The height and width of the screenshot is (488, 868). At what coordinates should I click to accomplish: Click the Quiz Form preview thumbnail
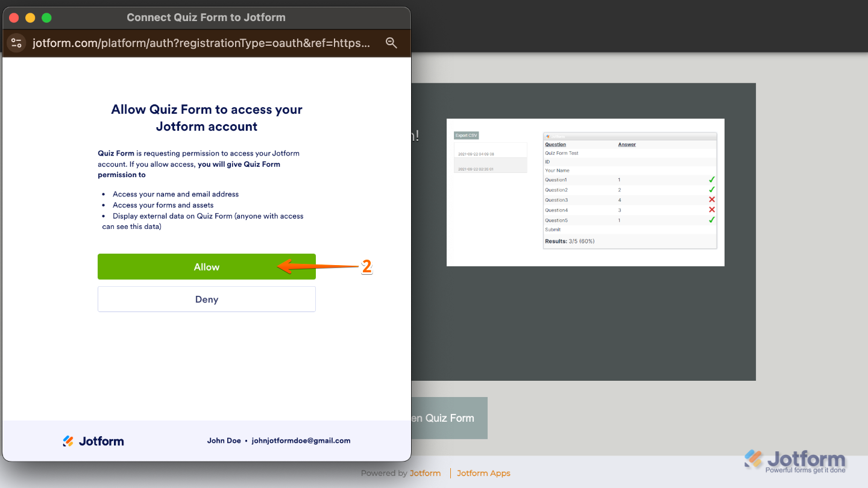(x=585, y=192)
